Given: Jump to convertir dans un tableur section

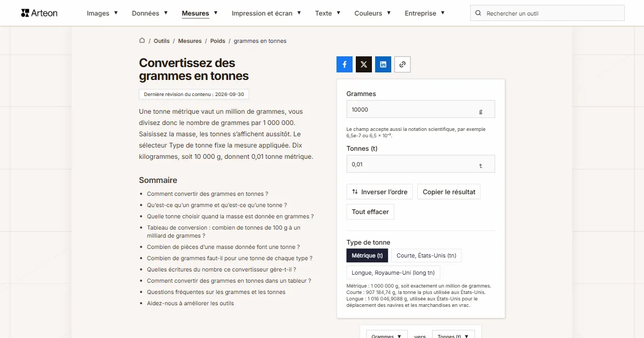Looking at the screenshot, I should click(229, 281).
